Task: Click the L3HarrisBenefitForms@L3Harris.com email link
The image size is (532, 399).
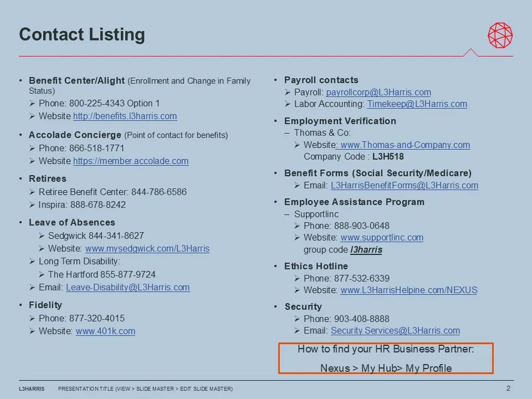Action: (405, 185)
